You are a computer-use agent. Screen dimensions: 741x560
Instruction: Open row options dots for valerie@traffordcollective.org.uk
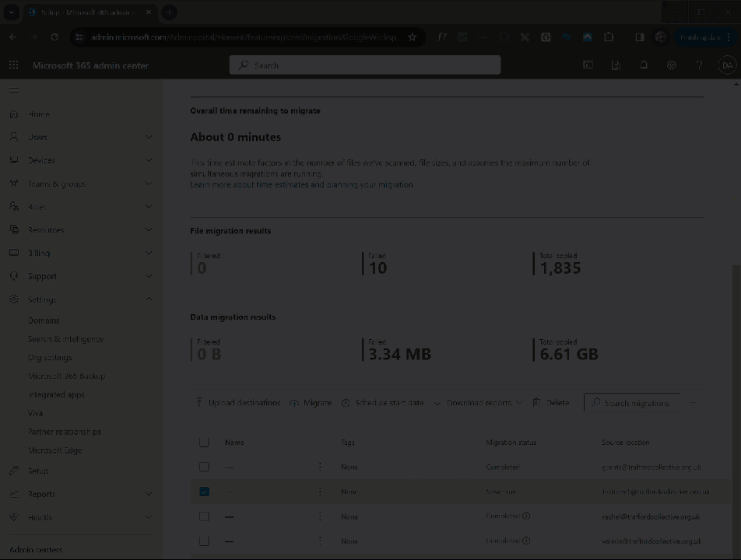[320, 541]
